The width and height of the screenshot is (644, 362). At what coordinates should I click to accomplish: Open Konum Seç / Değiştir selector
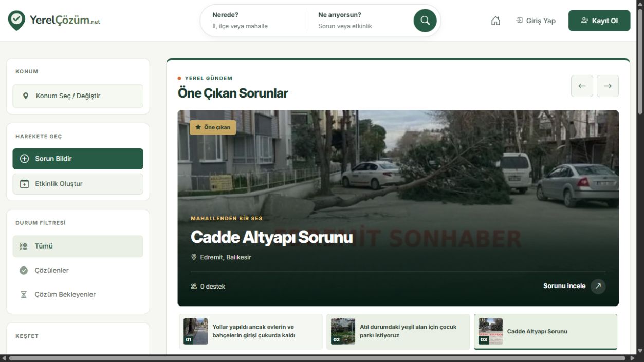click(x=78, y=96)
